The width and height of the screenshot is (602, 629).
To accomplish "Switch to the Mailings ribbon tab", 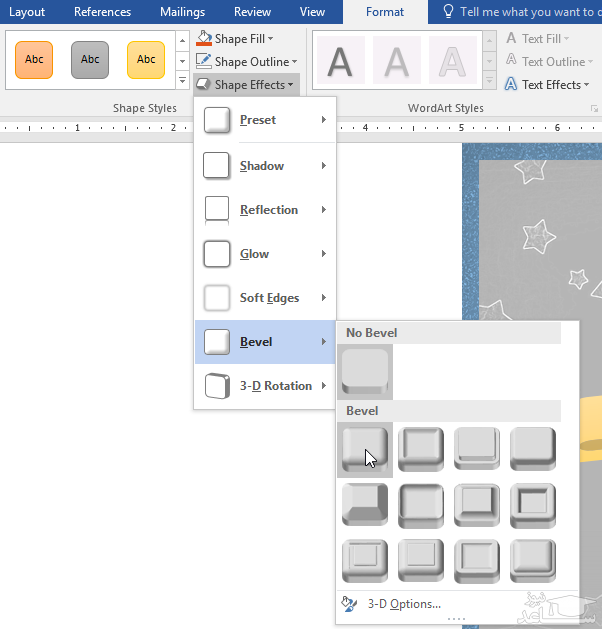I will coord(182,12).
